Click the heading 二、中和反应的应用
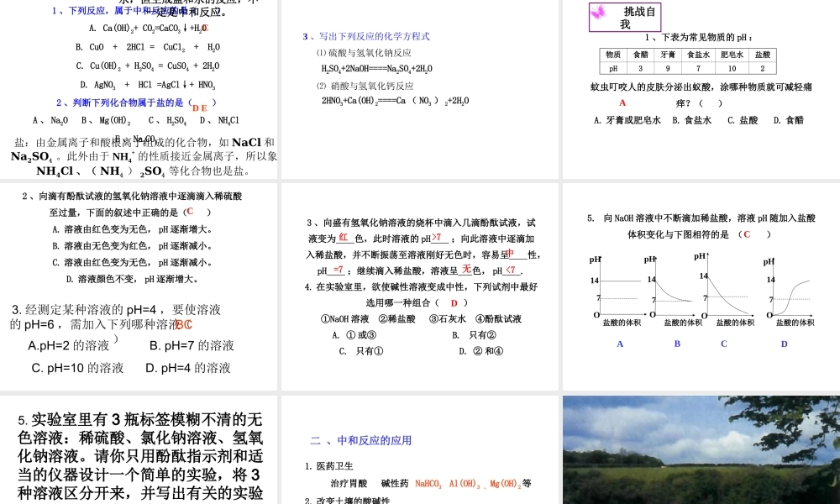840x504 pixels. (361, 441)
